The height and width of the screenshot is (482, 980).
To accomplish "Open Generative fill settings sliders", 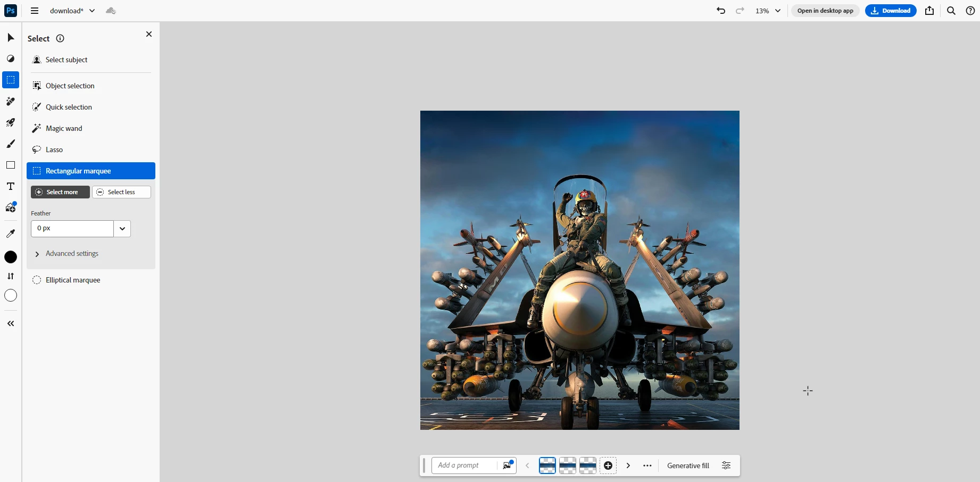I will 726,466.
